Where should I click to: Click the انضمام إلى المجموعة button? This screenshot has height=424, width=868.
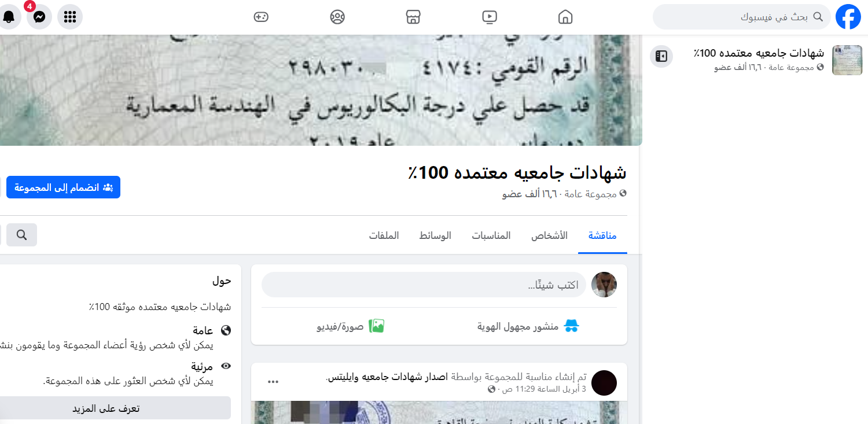click(x=64, y=187)
